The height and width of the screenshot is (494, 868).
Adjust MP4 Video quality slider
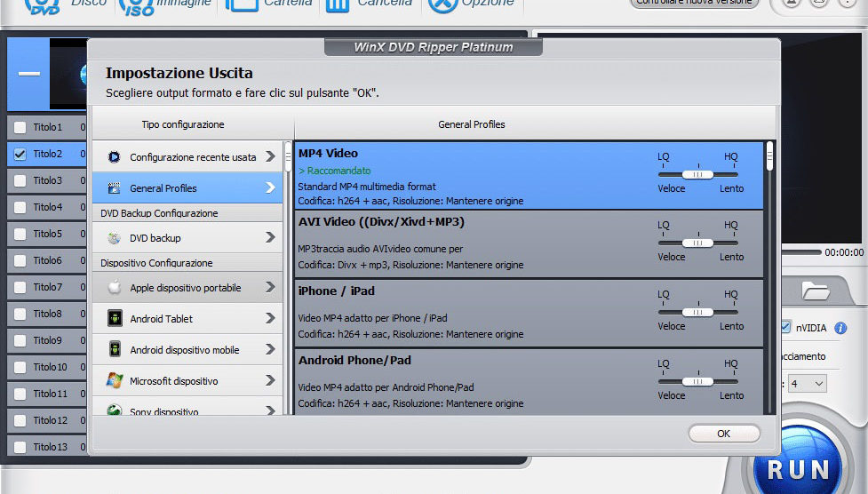click(x=698, y=174)
